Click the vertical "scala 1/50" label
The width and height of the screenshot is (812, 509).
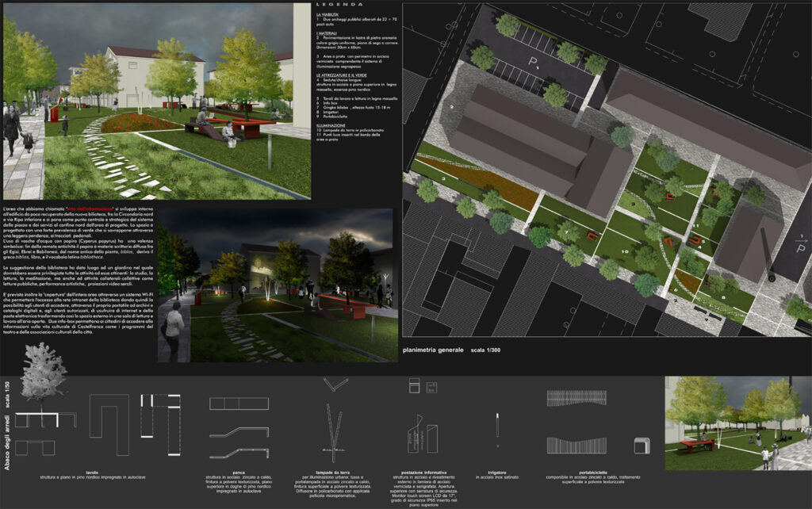point(7,394)
